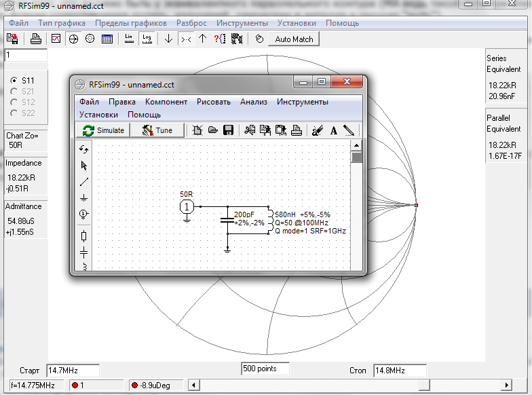Click the print icon in graph window toolbar

35,39
